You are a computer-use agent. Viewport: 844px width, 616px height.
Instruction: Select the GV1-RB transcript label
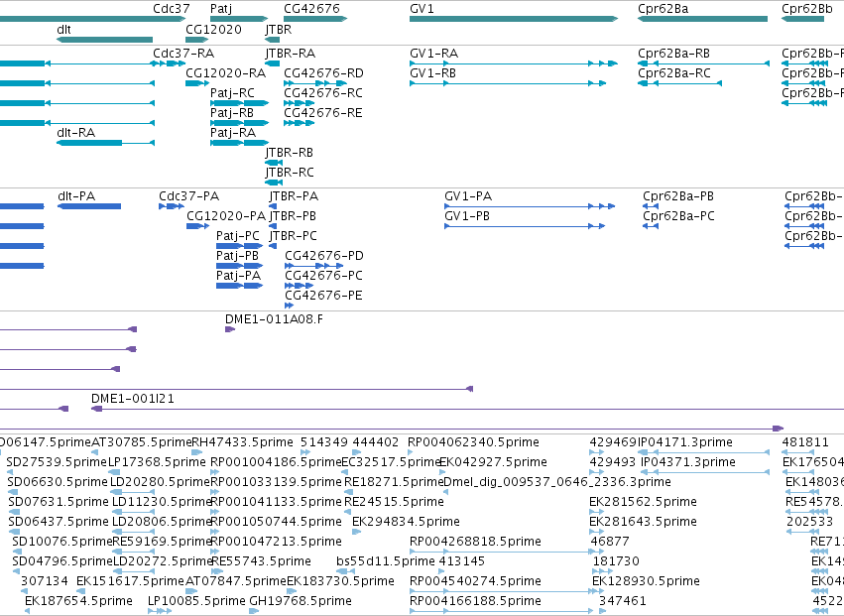click(x=432, y=72)
